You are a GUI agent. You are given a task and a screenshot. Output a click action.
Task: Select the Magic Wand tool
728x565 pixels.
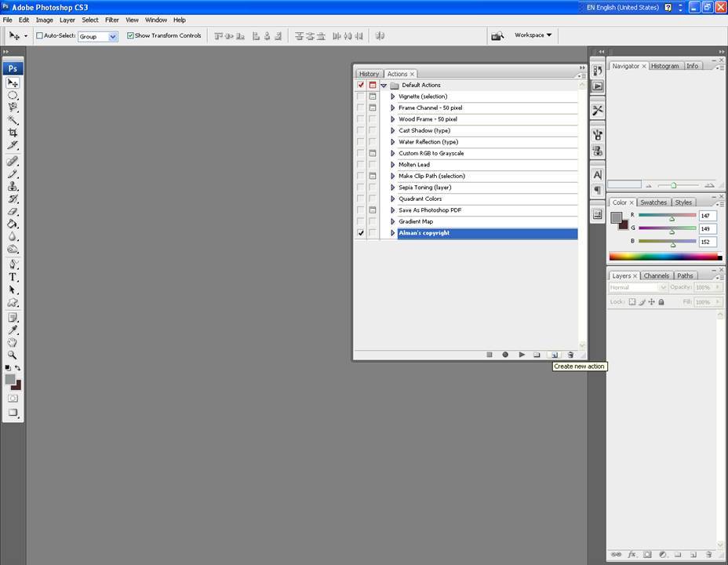[13, 120]
